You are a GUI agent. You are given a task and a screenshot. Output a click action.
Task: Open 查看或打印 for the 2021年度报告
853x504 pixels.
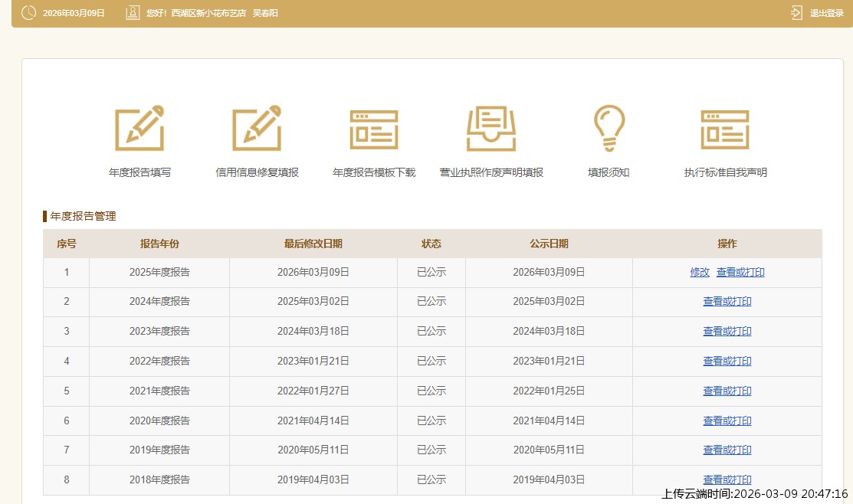click(x=727, y=391)
